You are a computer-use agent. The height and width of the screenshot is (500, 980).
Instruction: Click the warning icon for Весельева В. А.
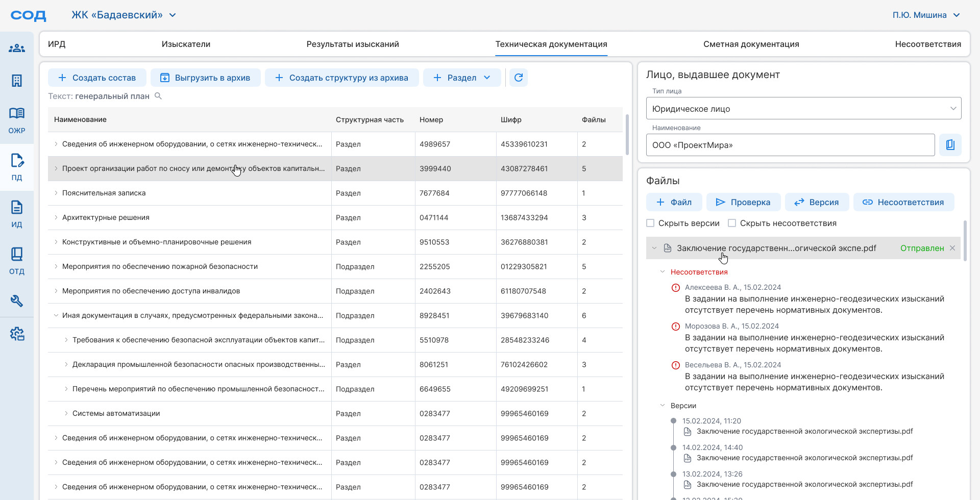tap(676, 365)
